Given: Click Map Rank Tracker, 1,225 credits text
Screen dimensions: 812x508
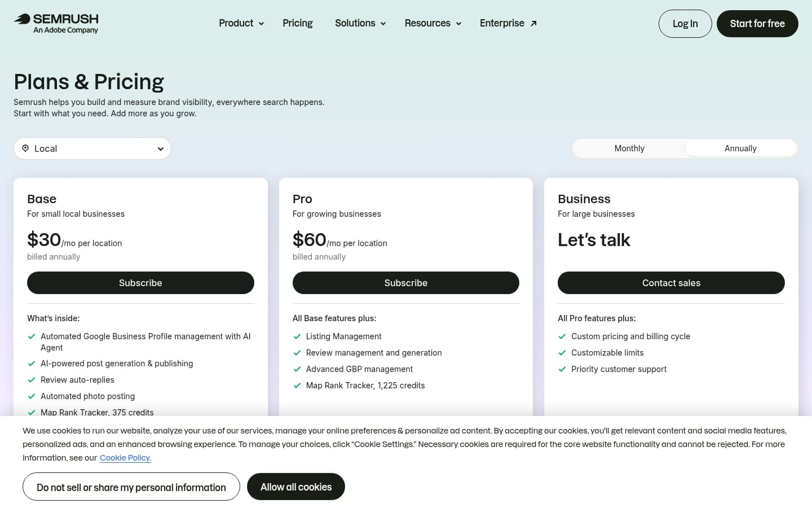Looking at the screenshot, I should tap(365, 386).
